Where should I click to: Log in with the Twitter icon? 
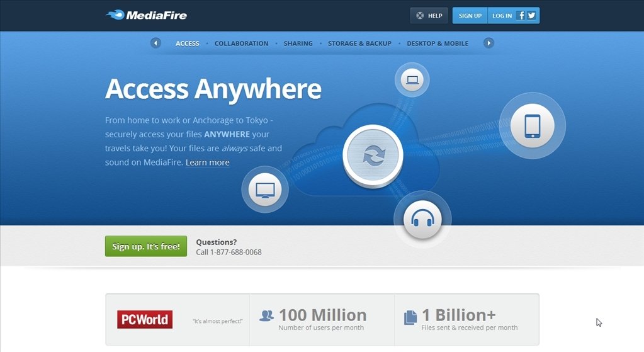pos(531,16)
